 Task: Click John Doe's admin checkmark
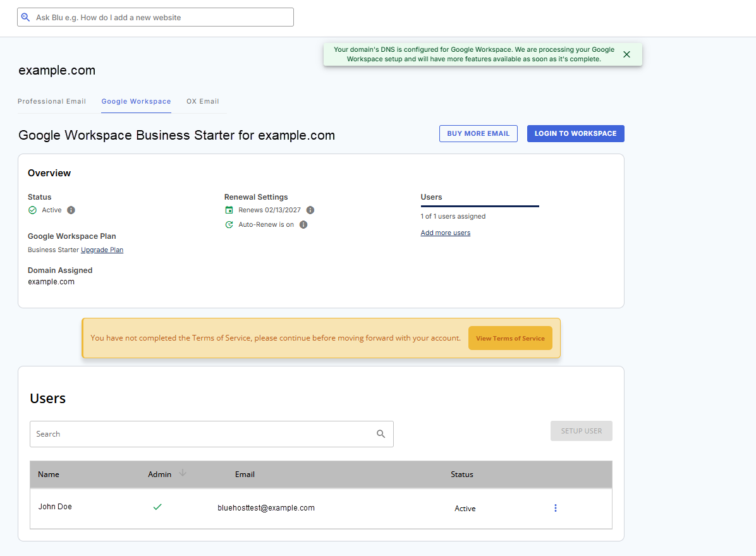coord(157,507)
